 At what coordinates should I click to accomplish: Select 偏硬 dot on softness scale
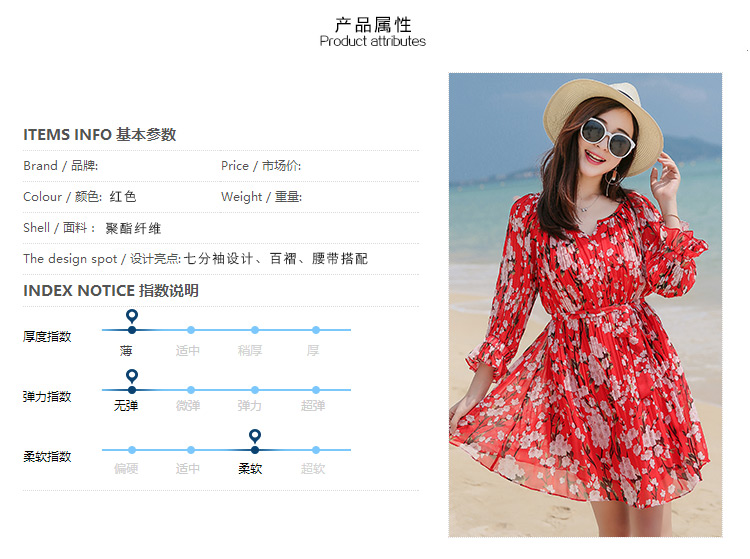click(132, 450)
